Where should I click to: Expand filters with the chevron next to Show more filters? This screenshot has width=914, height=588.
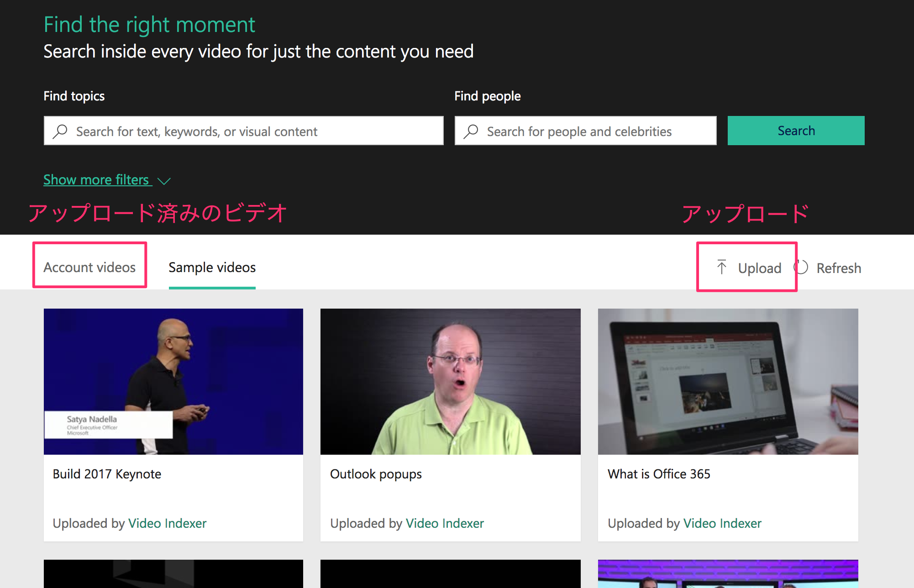click(164, 181)
